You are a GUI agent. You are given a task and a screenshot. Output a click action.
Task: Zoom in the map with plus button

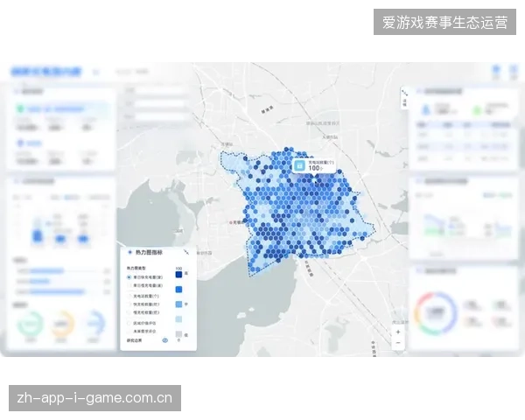(x=398, y=332)
